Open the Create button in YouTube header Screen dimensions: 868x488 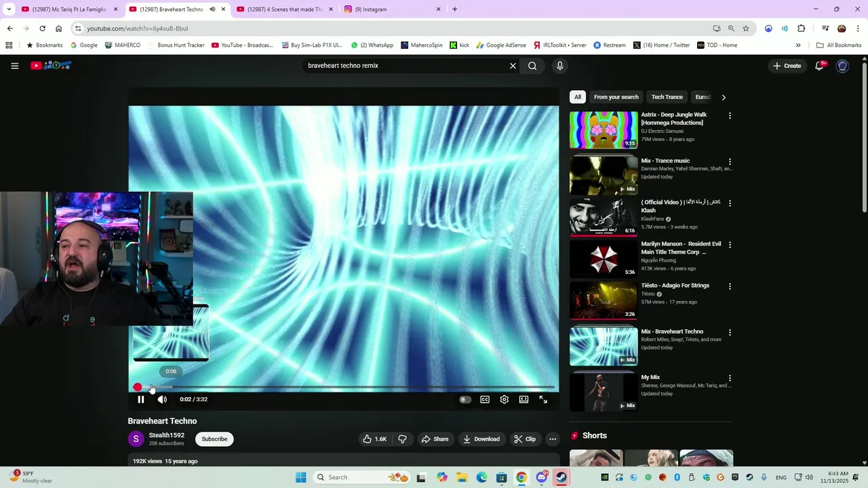pyautogui.click(x=787, y=66)
